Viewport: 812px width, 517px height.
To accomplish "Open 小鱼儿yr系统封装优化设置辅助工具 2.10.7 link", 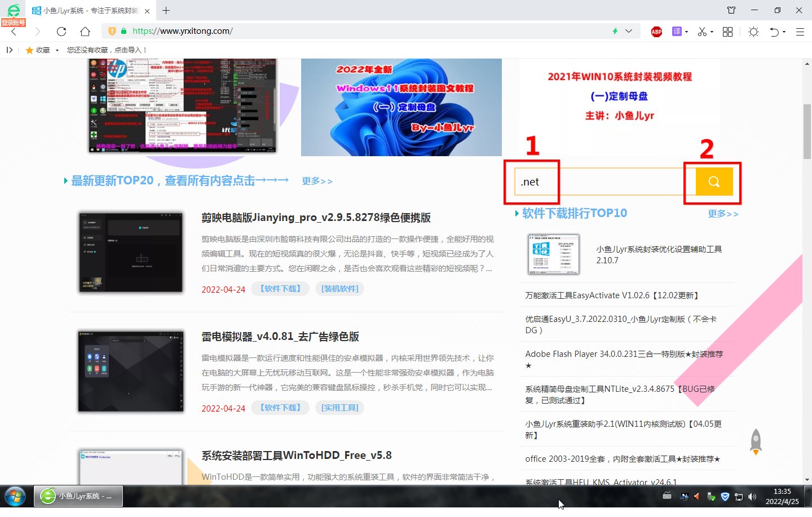I will (659, 254).
